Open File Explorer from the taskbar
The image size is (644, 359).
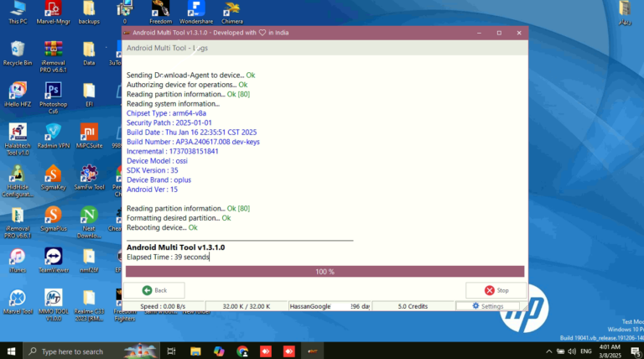tap(195, 351)
